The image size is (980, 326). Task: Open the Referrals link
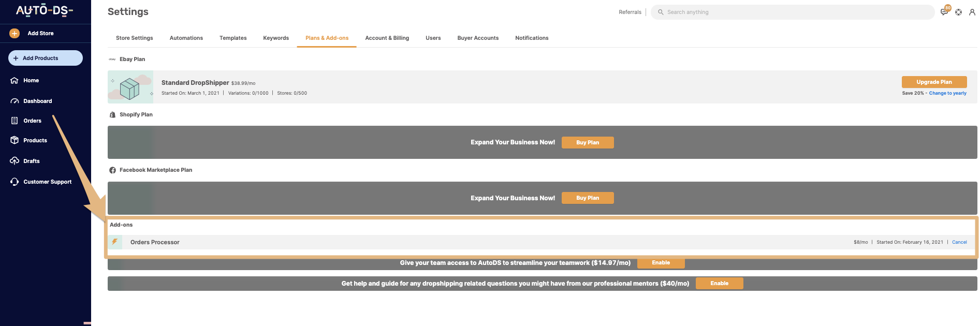pyautogui.click(x=630, y=12)
